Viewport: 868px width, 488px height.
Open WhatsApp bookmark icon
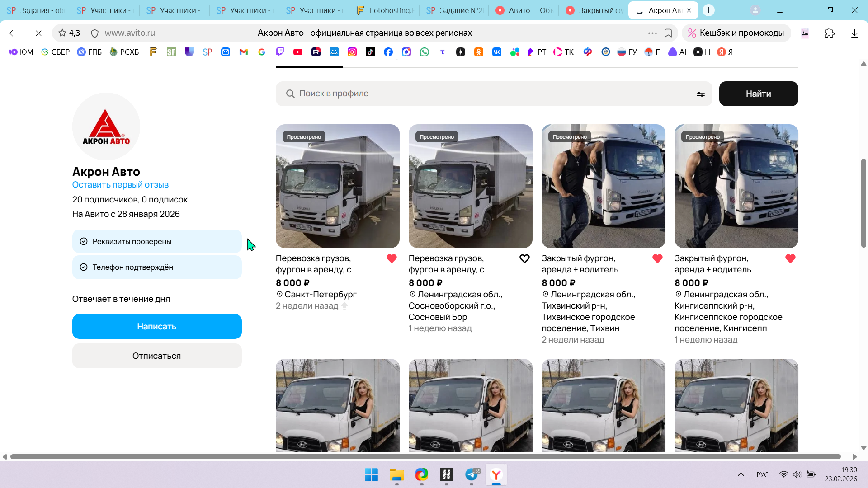coord(424,52)
